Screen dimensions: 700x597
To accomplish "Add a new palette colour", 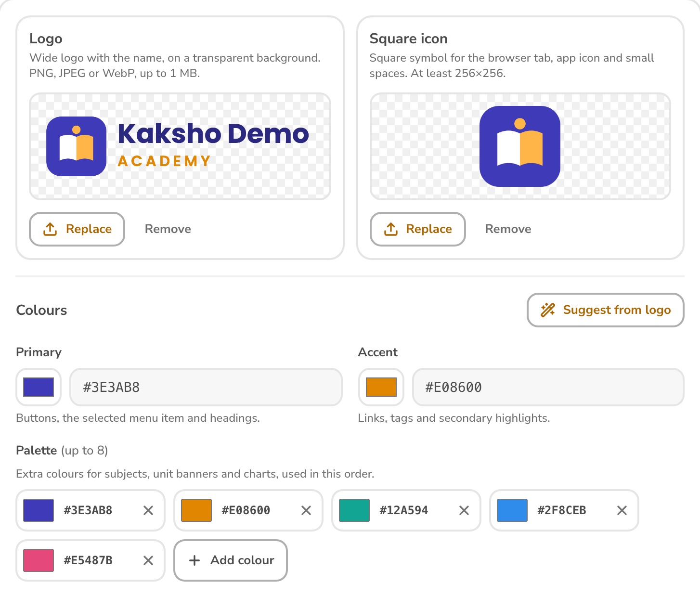I will tap(231, 560).
